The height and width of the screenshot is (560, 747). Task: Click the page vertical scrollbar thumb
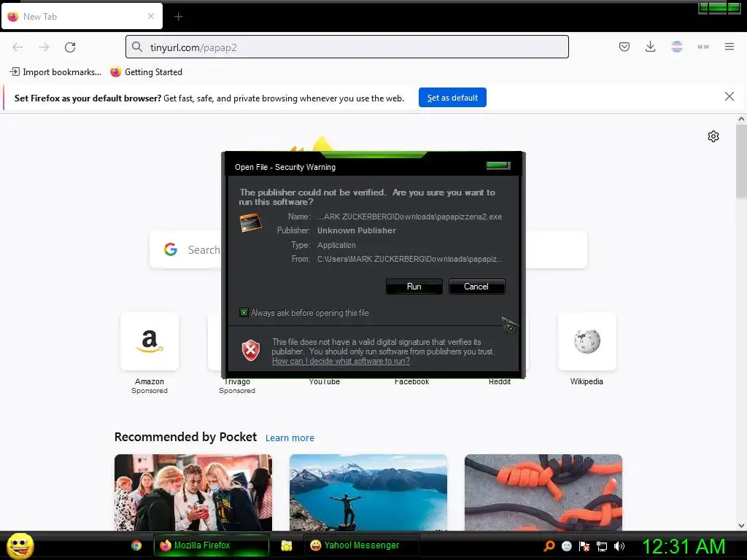click(x=741, y=161)
